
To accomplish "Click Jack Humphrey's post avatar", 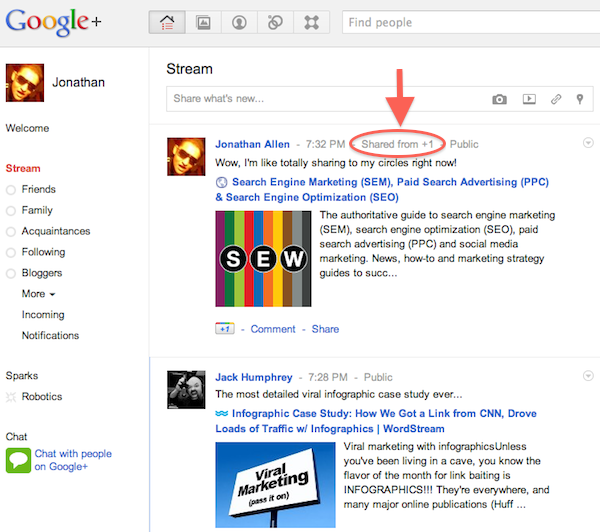I will 186,390.
